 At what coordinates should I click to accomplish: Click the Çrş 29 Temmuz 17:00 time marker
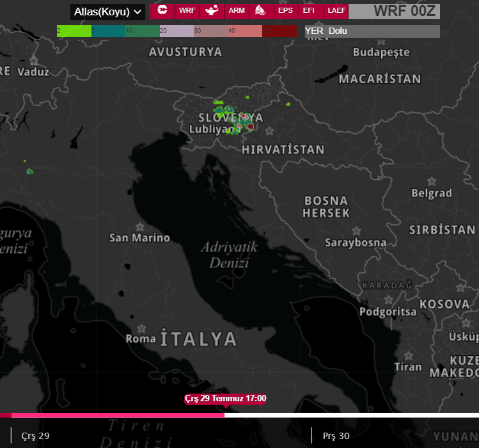(225, 399)
